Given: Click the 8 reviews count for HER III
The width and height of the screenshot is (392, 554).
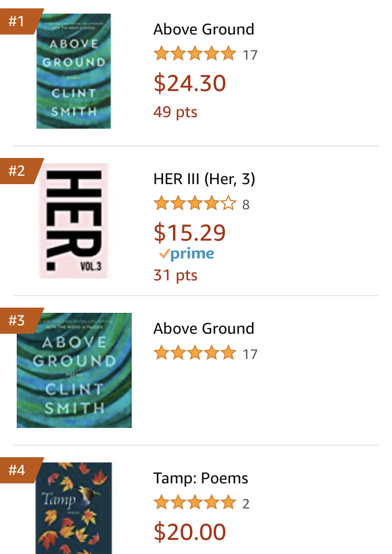Looking at the screenshot, I should point(246,205).
